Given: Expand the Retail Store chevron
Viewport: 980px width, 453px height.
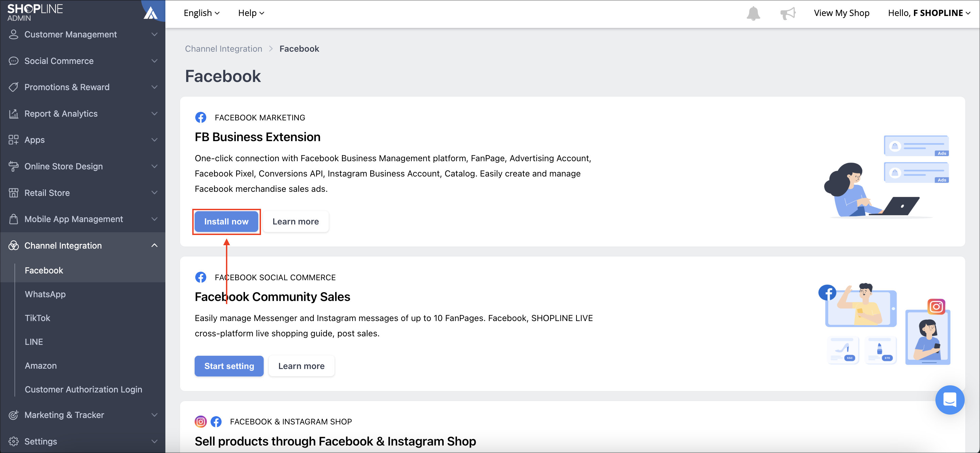Looking at the screenshot, I should [154, 193].
